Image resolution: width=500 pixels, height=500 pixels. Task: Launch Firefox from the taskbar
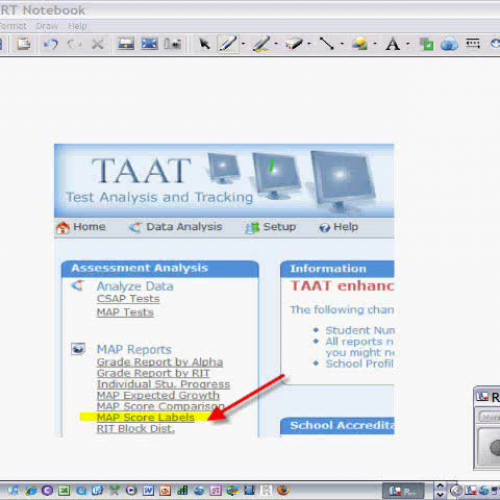pyautogui.click(x=283, y=490)
